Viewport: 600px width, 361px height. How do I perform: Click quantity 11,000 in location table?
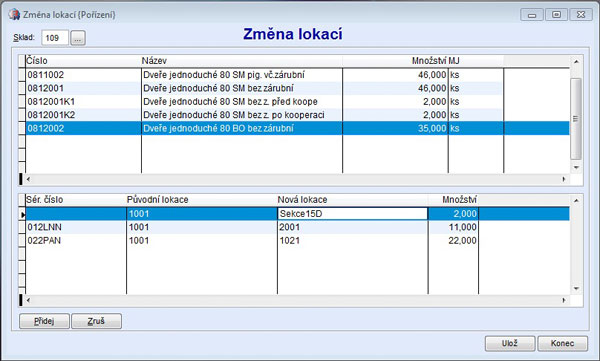tap(463, 227)
